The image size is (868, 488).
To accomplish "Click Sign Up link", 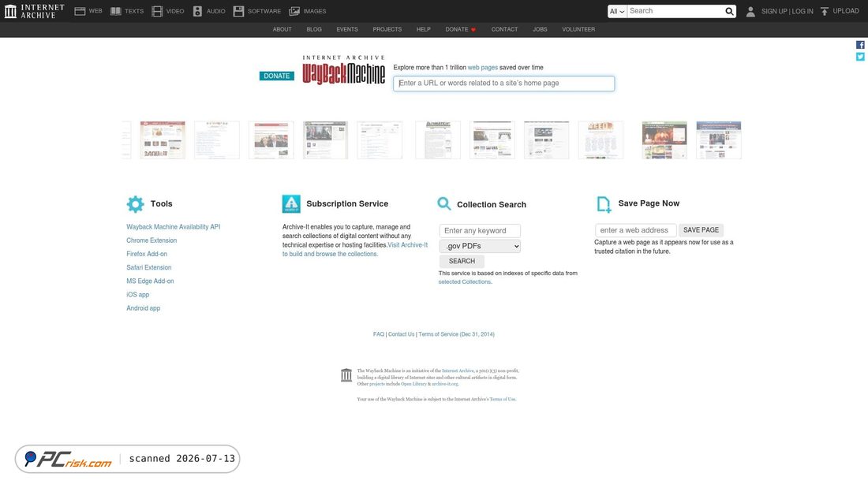I will tap(774, 11).
